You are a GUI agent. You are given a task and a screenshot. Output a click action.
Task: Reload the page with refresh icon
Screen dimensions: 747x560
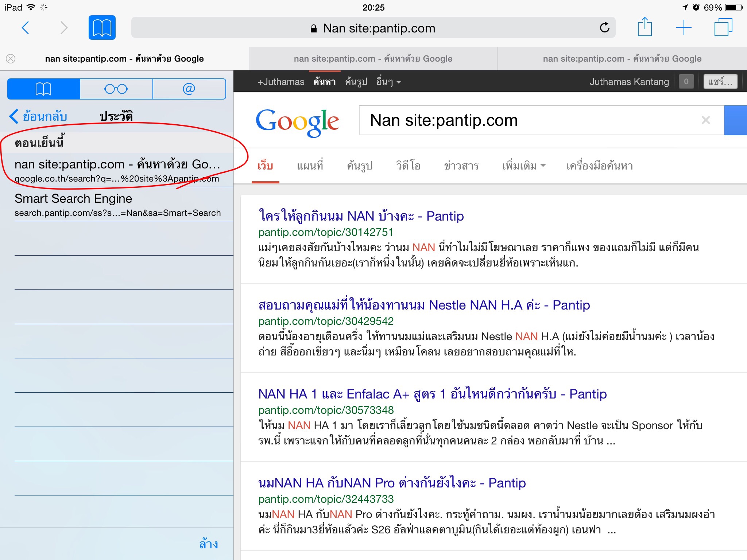(604, 27)
